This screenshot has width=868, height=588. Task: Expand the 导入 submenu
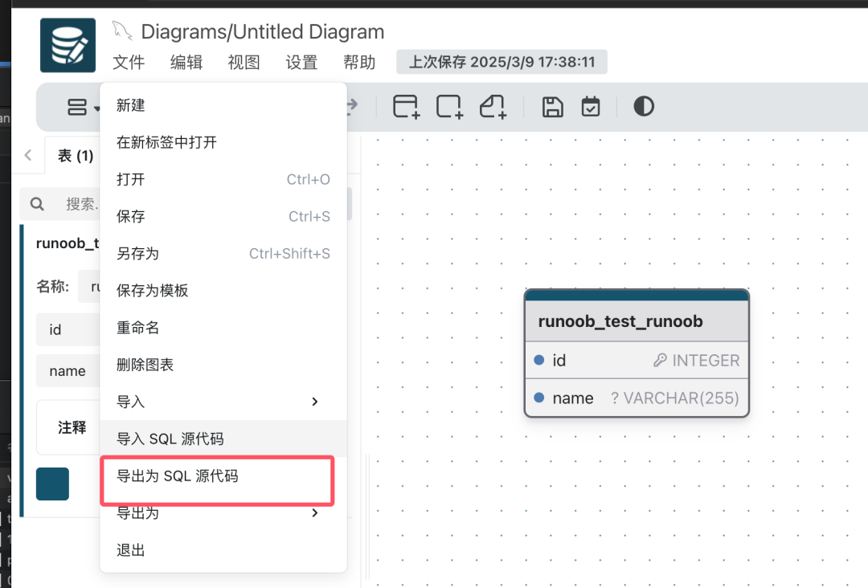click(x=314, y=402)
